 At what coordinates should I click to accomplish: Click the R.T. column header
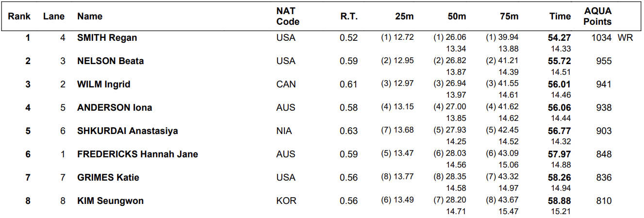pyautogui.click(x=348, y=16)
